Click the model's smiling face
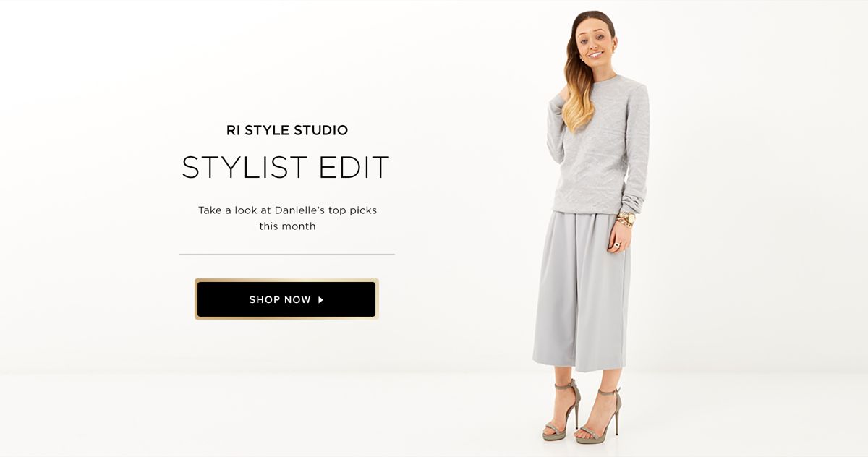868x457 pixels. pos(596,45)
